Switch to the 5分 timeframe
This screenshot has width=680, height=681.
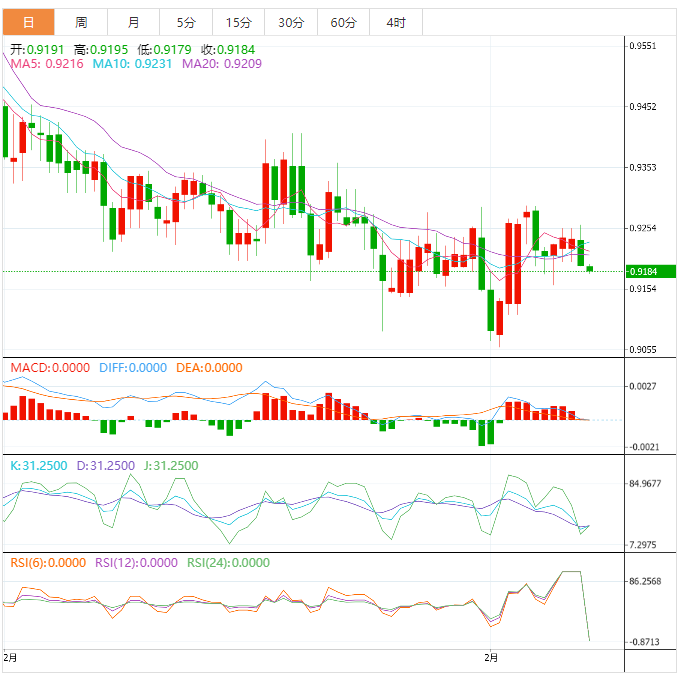coord(186,22)
